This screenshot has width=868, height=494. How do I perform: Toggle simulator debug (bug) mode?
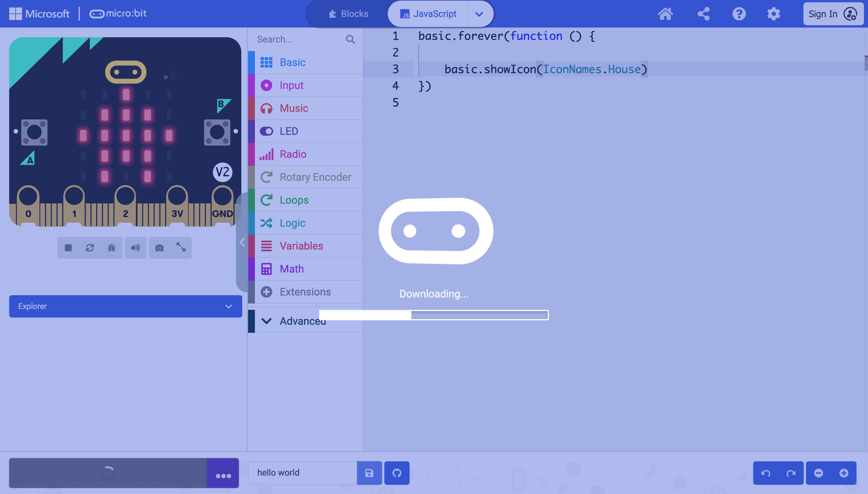[x=111, y=248]
